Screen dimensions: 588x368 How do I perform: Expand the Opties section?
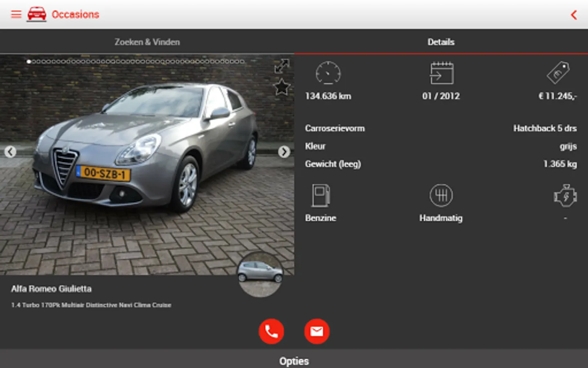point(294,361)
